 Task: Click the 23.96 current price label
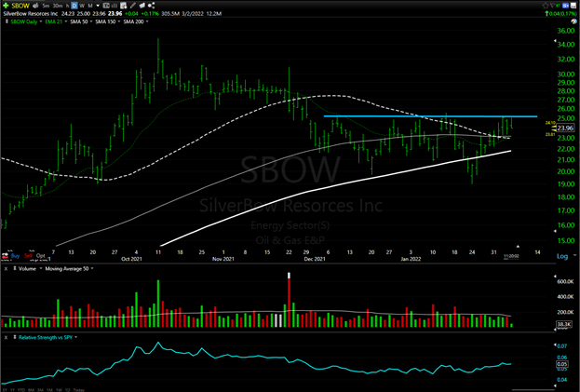point(565,128)
